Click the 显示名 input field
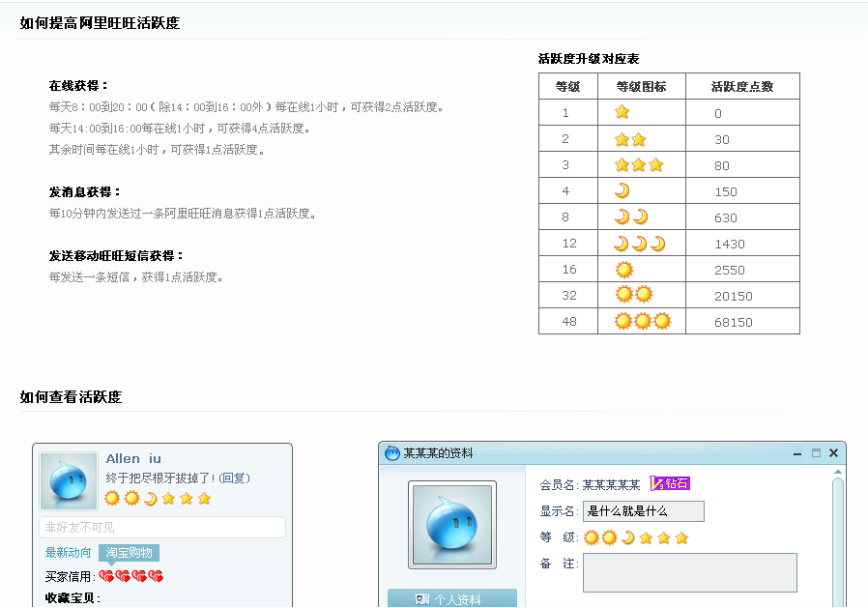 click(642, 511)
